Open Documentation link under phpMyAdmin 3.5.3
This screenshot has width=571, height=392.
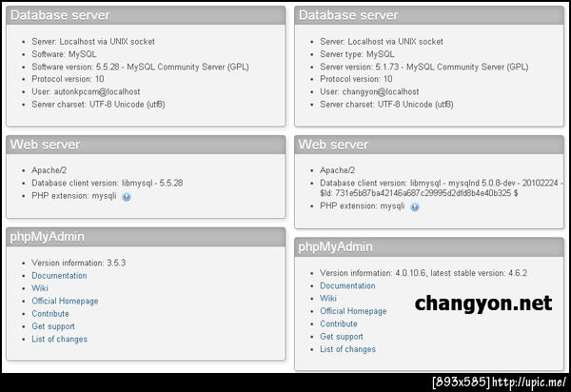click(x=59, y=276)
